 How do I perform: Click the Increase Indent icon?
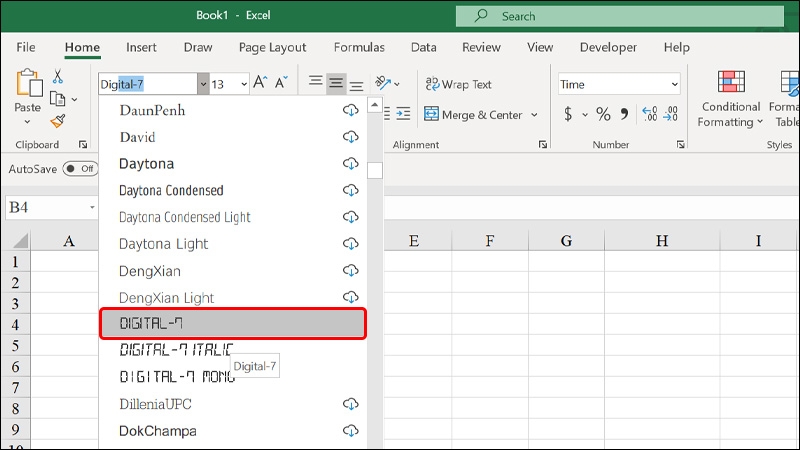403,114
